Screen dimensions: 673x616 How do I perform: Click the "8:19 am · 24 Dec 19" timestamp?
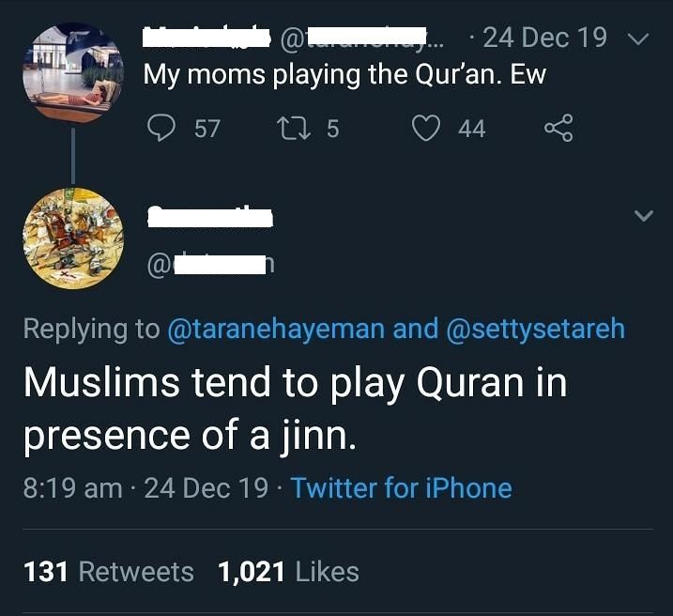tap(144, 488)
